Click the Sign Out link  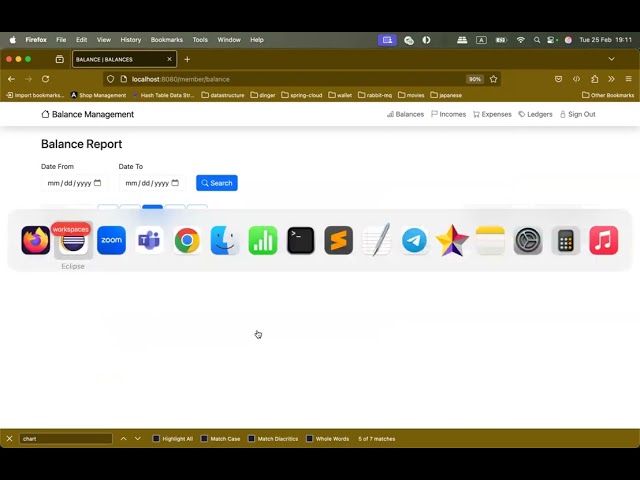(577, 114)
